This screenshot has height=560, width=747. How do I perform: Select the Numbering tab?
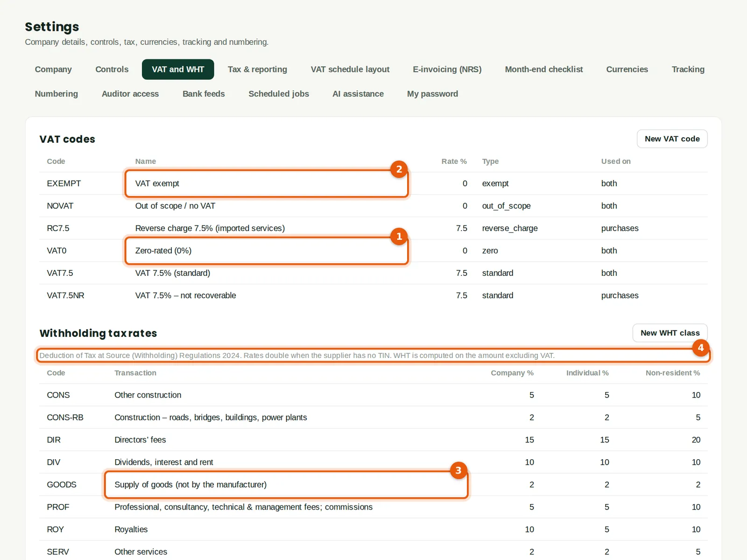(56, 94)
